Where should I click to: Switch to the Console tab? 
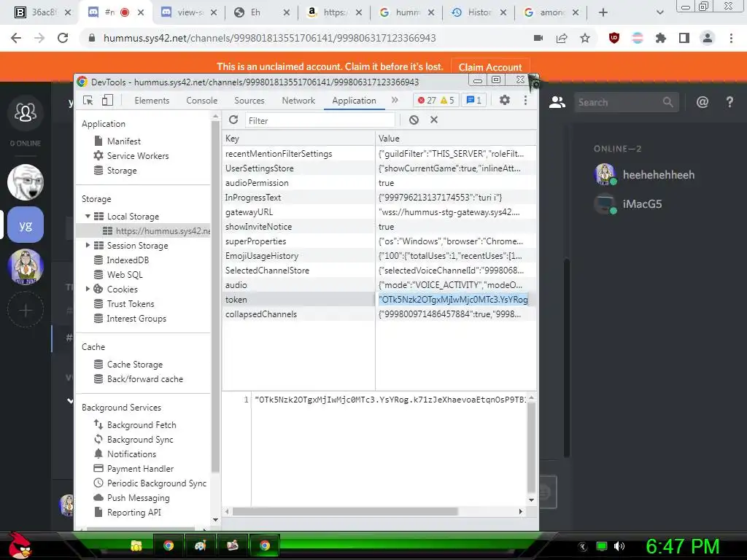(x=201, y=101)
